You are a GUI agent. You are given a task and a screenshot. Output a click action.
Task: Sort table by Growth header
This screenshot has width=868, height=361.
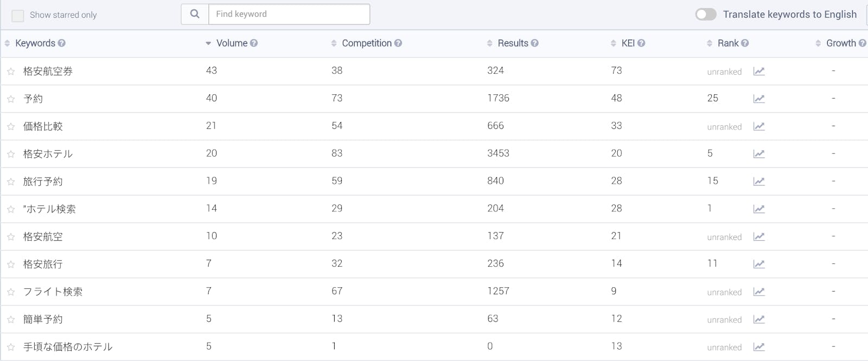(840, 43)
